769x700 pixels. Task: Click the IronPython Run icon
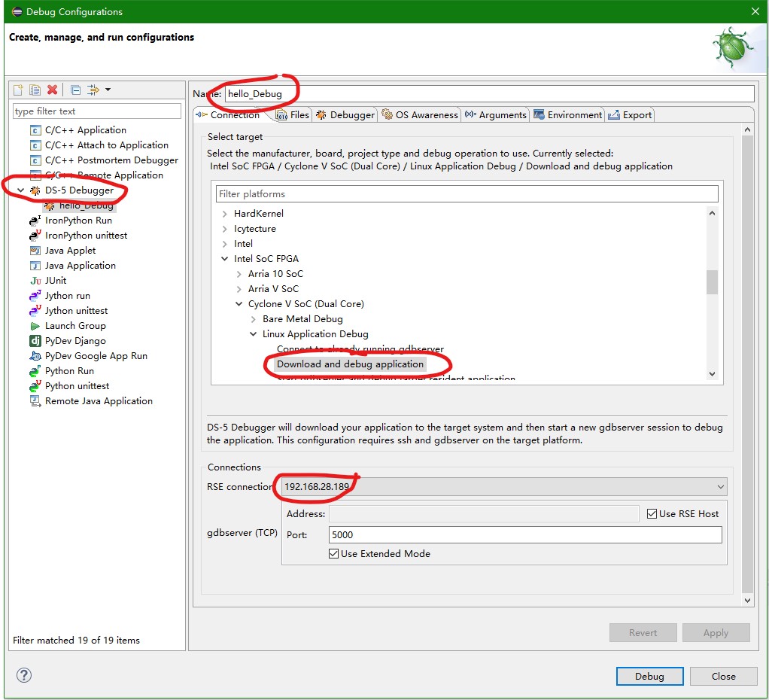pos(35,221)
